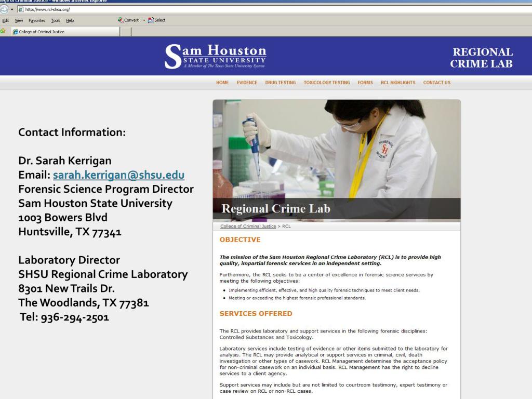Image resolution: width=532 pixels, height=399 pixels.
Task: Open the View menu
Action: [19, 20]
